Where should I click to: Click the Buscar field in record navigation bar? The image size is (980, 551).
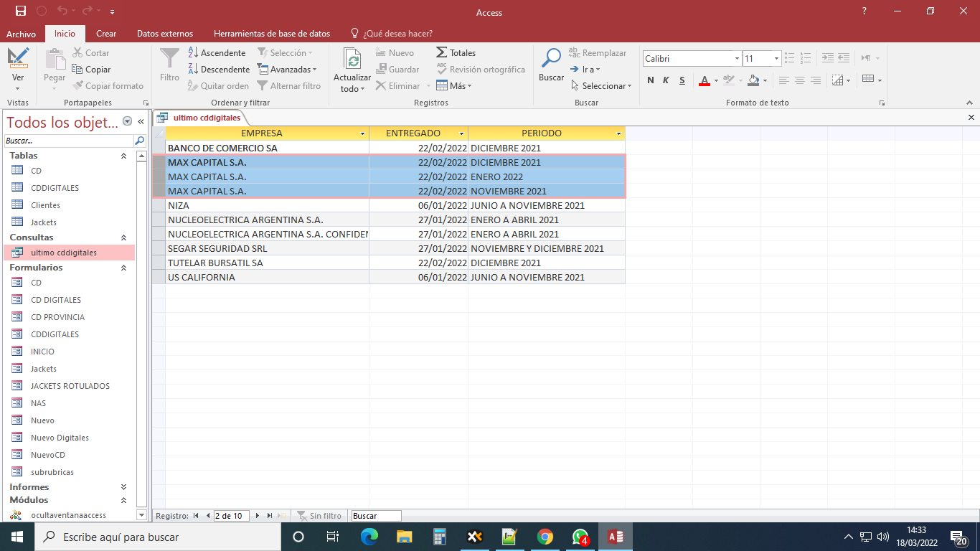coord(376,516)
